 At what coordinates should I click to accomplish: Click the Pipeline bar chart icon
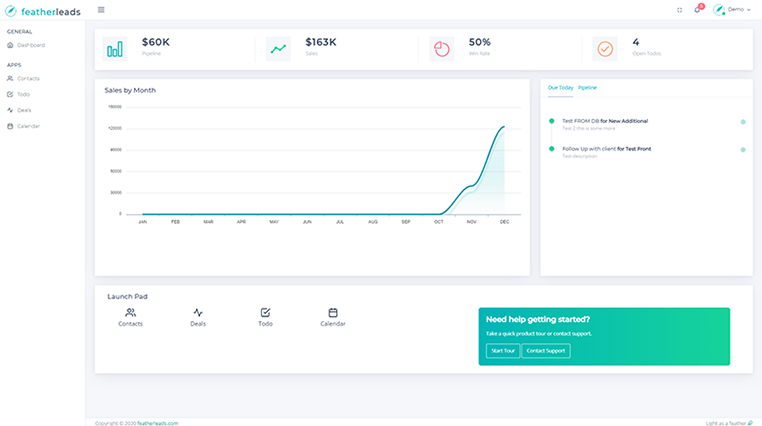pyautogui.click(x=115, y=48)
